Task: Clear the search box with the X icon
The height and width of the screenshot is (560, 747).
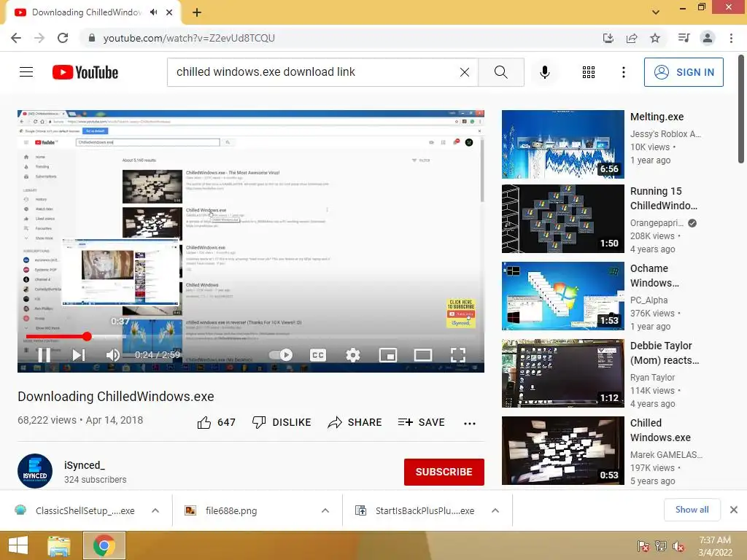Action: (x=465, y=72)
